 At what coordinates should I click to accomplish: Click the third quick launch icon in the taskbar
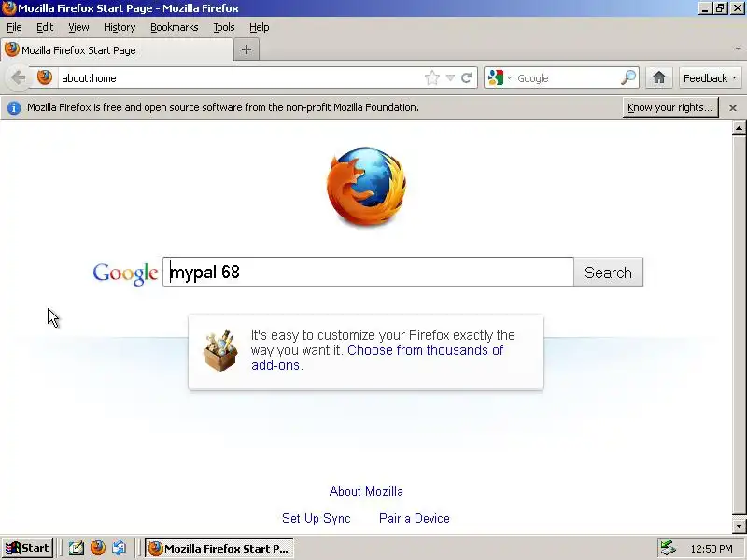click(120, 548)
